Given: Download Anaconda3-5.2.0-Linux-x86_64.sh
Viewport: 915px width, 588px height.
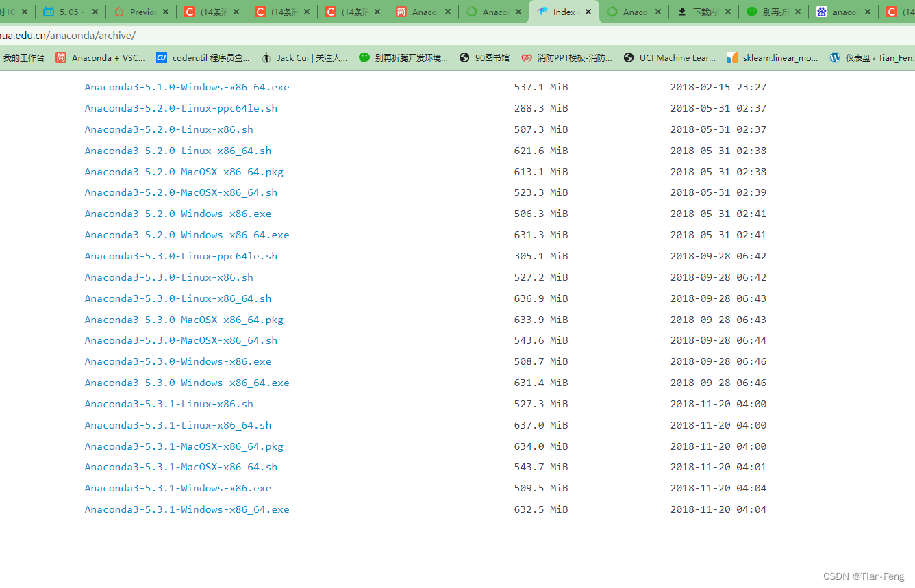Looking at the screenshot, I should 178,151.
